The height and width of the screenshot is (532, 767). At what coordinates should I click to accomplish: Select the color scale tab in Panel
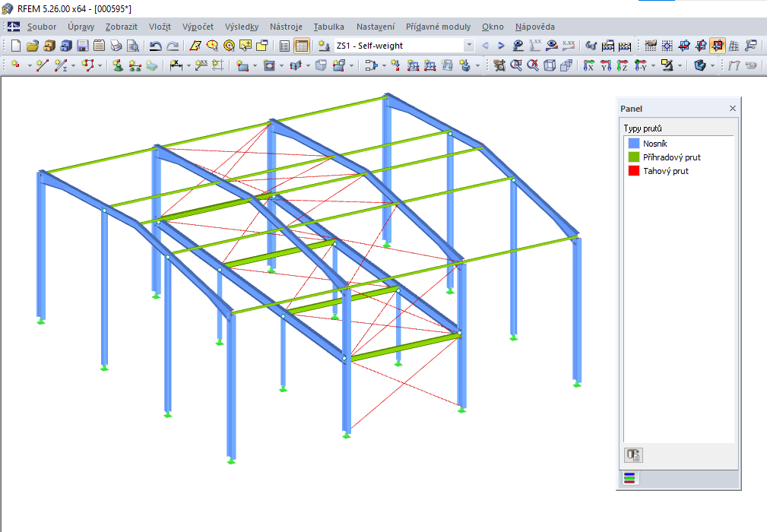(x=629, y=478)
